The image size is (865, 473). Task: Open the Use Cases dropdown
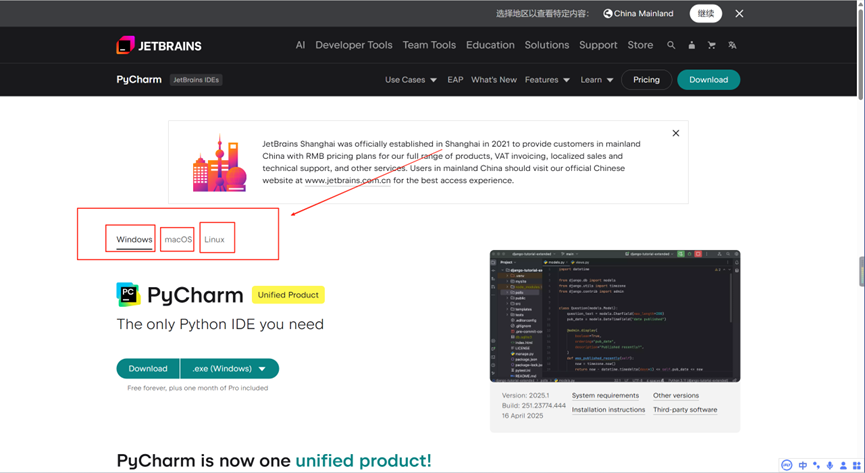(x=411, y=80)
